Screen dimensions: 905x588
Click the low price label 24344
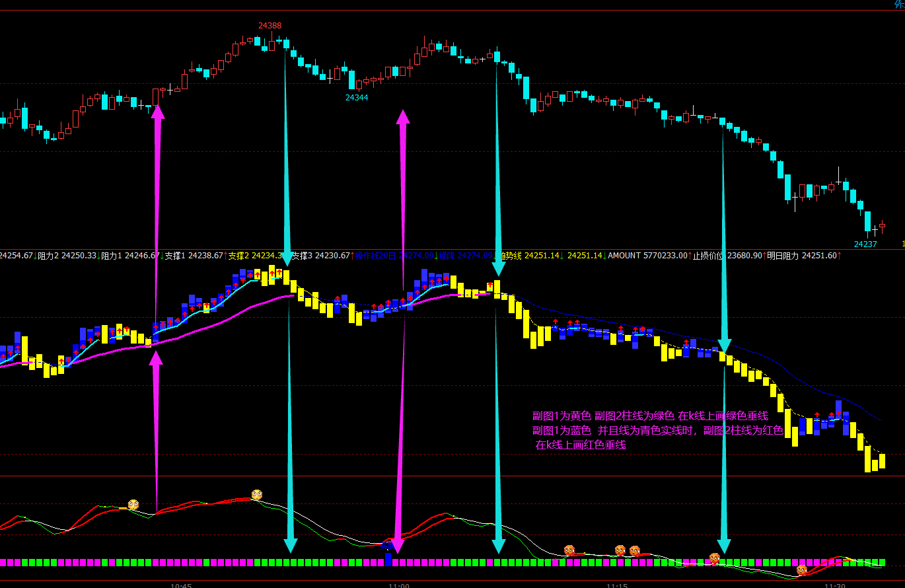(357, 97)
